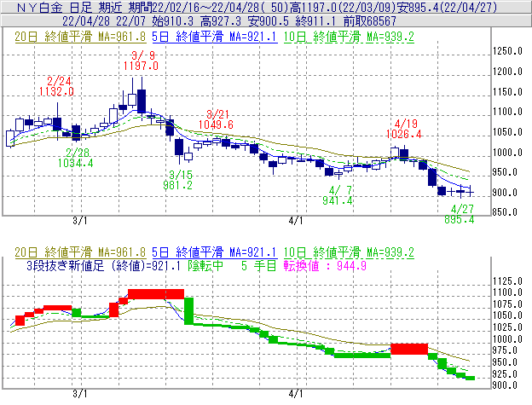Click the 1250.0 tick on the upper price axis
Image resolution: width=532 pixels, height=405 pixels.
507,51
